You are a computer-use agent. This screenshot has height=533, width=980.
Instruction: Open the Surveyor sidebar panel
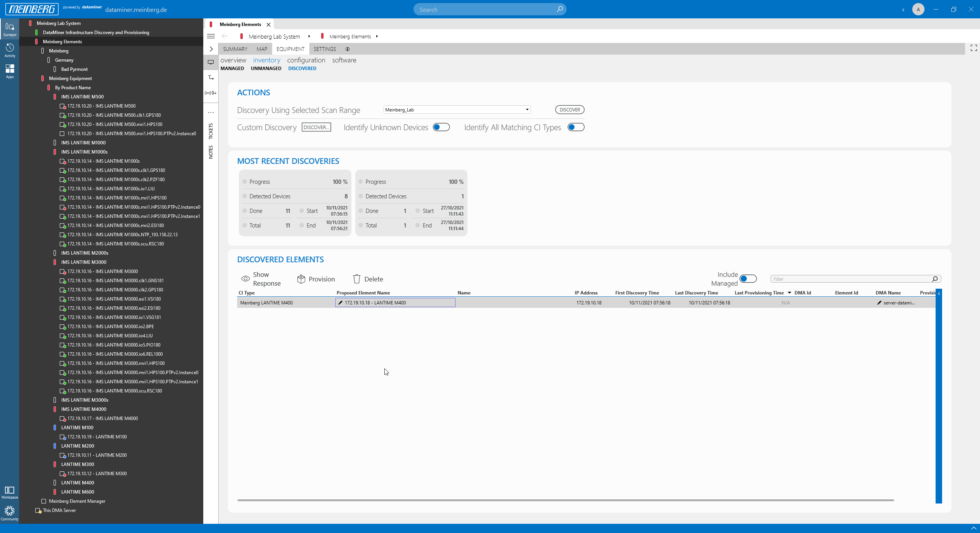coord(10,29)
